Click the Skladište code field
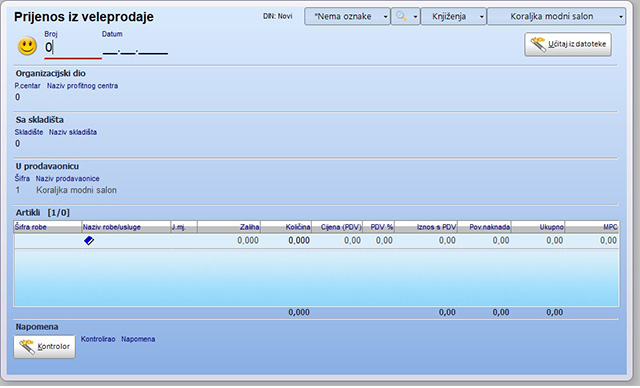This screenshot has height=388, width=640. (18, 144)
